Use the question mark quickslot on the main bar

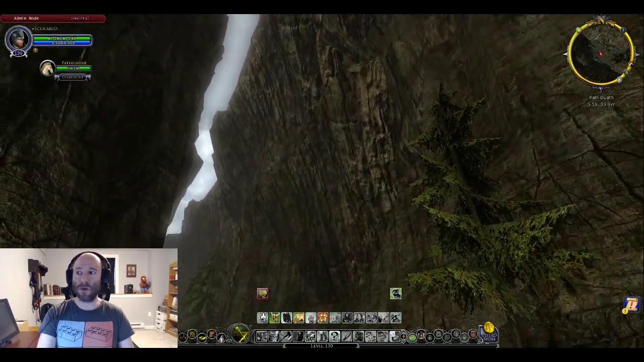[x=335, y=336]
